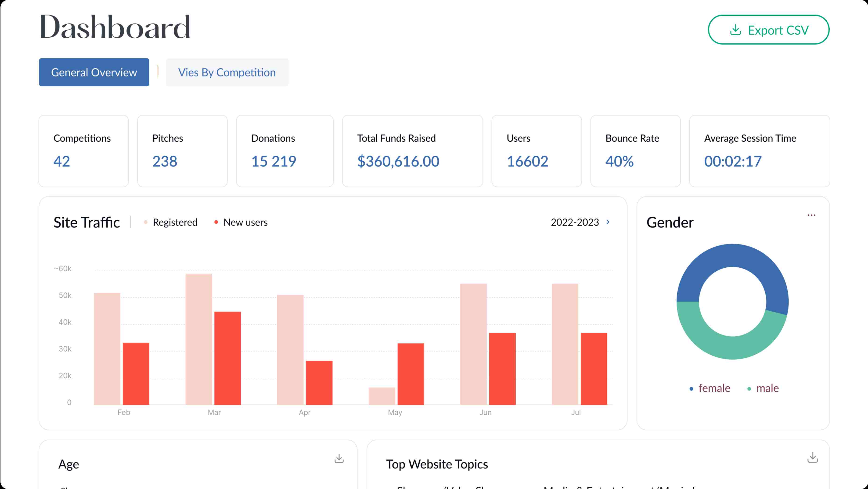Click the May registered pink bar
Image resolution: width=868 pixels, height=489 pixels.
tap(382, 396)
